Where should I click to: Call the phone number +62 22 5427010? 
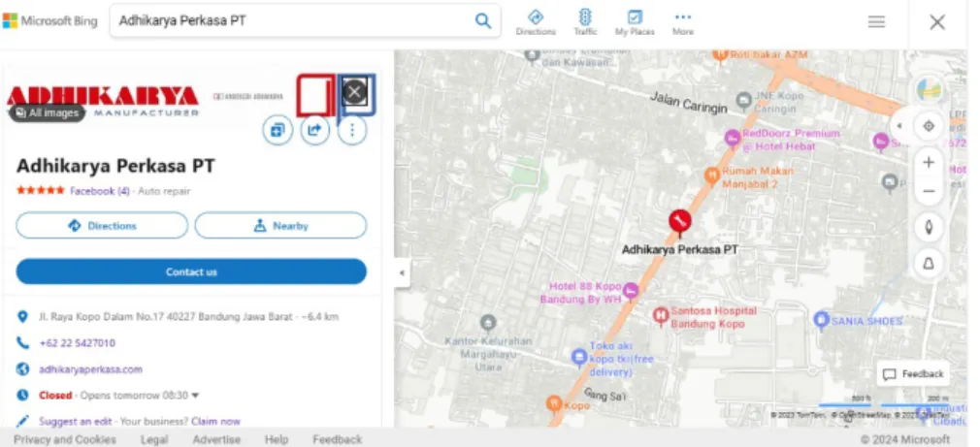point(77,342)
